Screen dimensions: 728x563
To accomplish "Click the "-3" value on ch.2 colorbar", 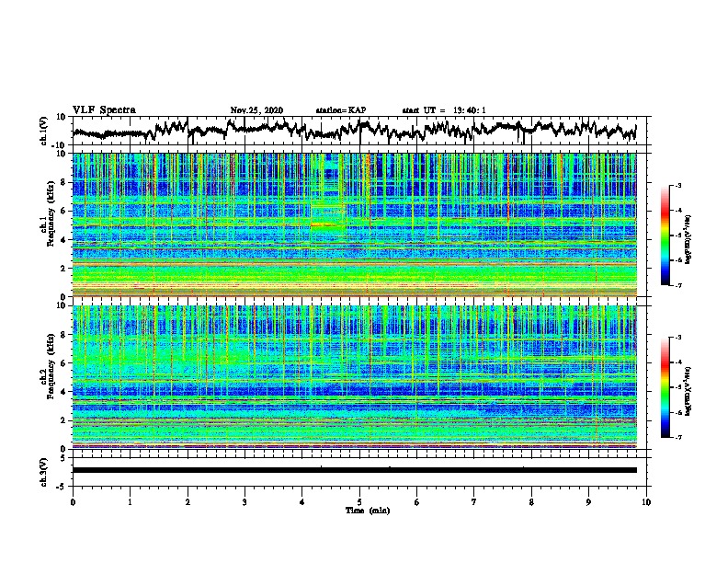I will point(677,338).
